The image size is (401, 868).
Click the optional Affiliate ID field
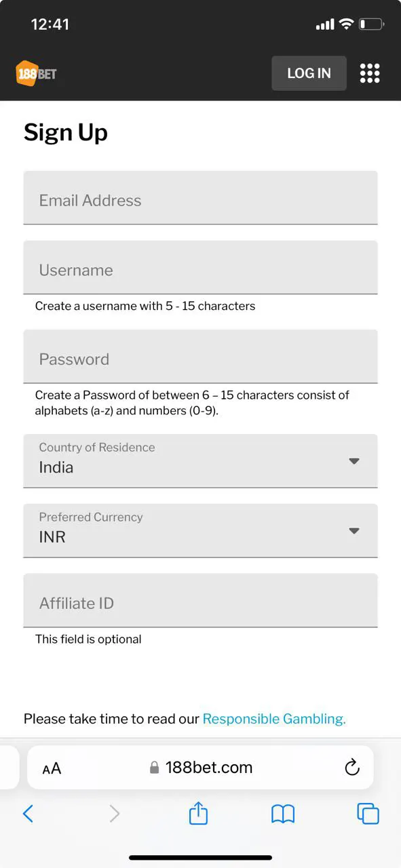tap(200, 600)
